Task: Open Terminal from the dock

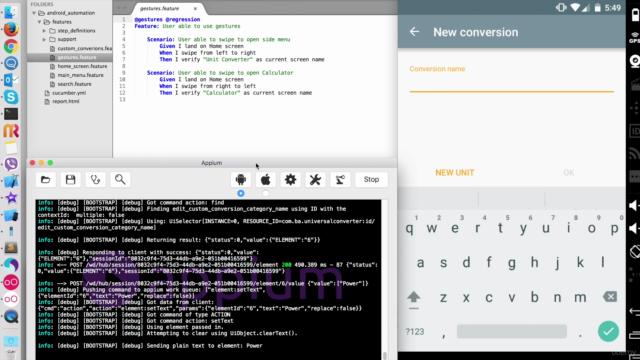Action: click(11, 114)
